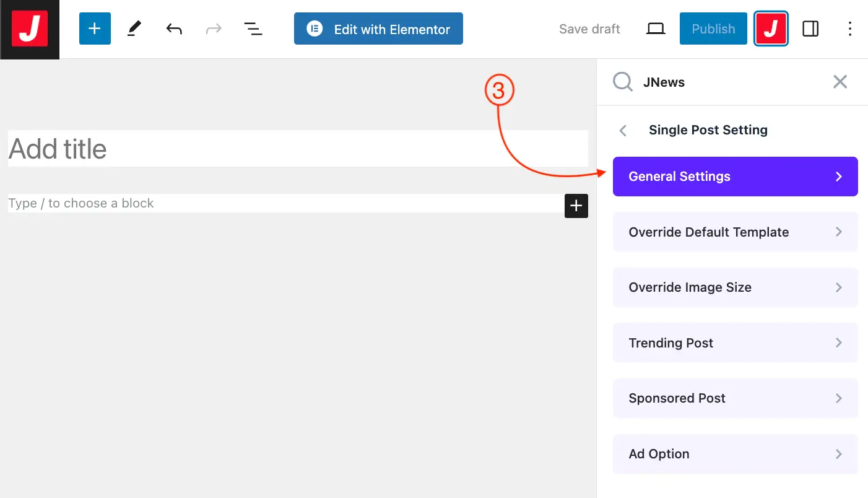The image size is (868, 498).
Task: Expand Override Default Template section
Action: 735,232
